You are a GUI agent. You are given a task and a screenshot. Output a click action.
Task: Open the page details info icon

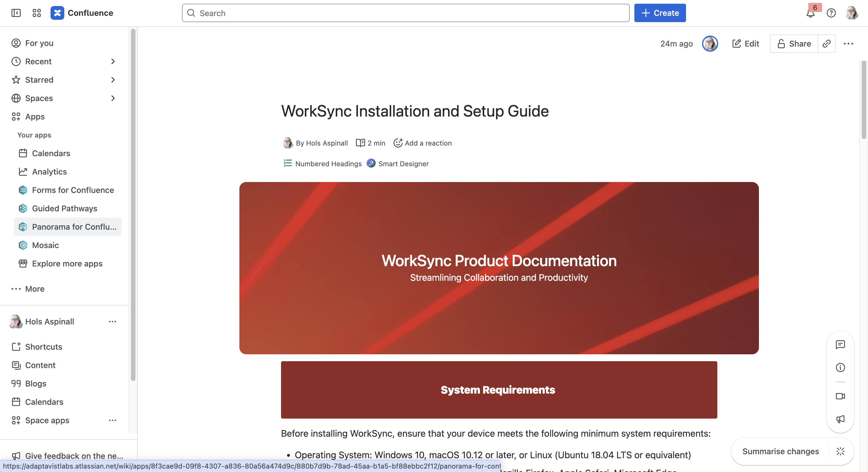click(x=840, y=367)
